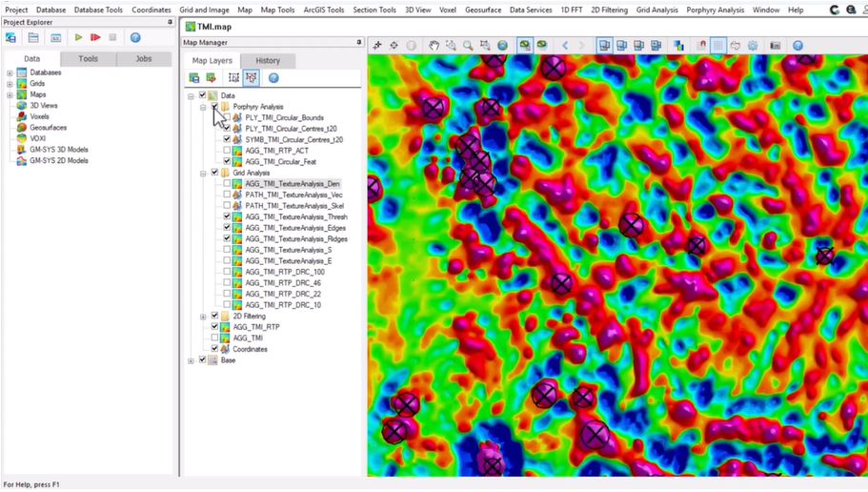Open the colour tool icon in map toolbar
The image size is (868, 492).
(x=678, y=46)
